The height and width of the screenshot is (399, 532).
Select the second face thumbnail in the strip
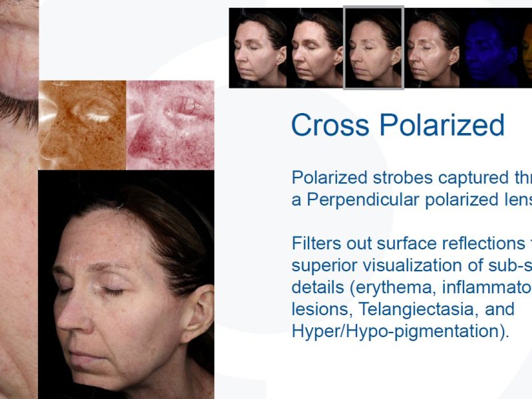(315, 48)
